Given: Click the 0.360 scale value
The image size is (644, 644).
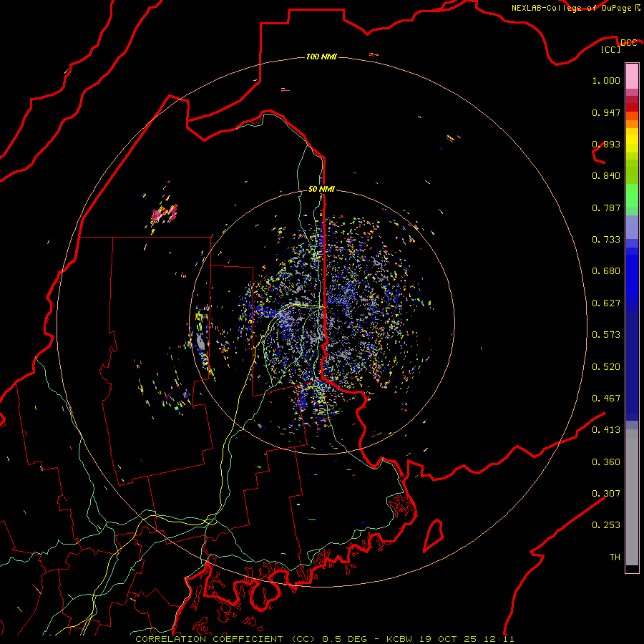Looking at the screenshot, I should [606, 462].
